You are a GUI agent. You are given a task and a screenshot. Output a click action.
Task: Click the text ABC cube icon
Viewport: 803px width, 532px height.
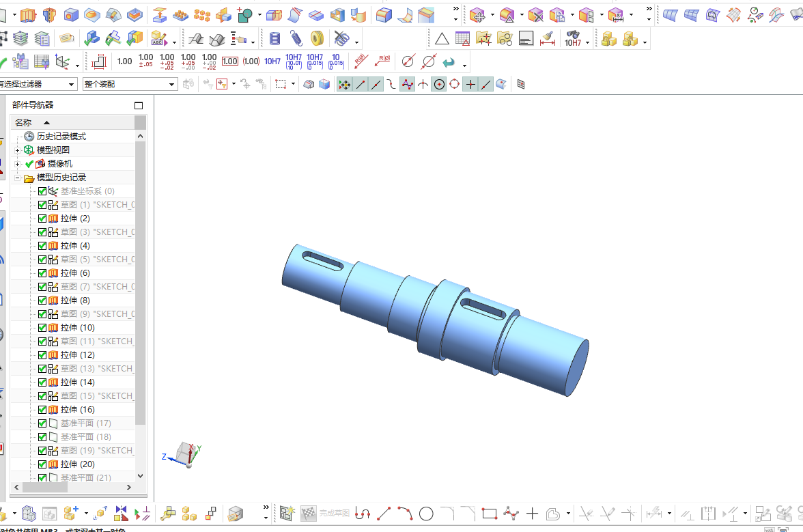[x=159, y=38]
